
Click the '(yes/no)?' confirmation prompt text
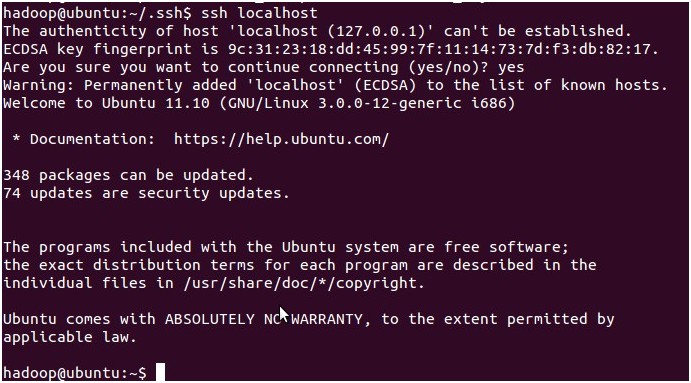(x=444, y=67)
